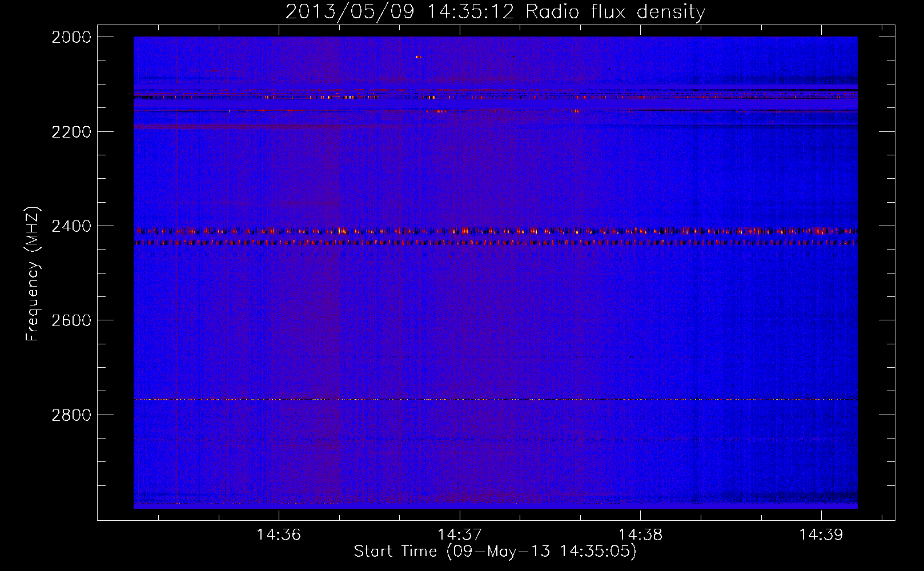
Task: Click the plot title 'Radio flux density'
Action: [616, 12]
